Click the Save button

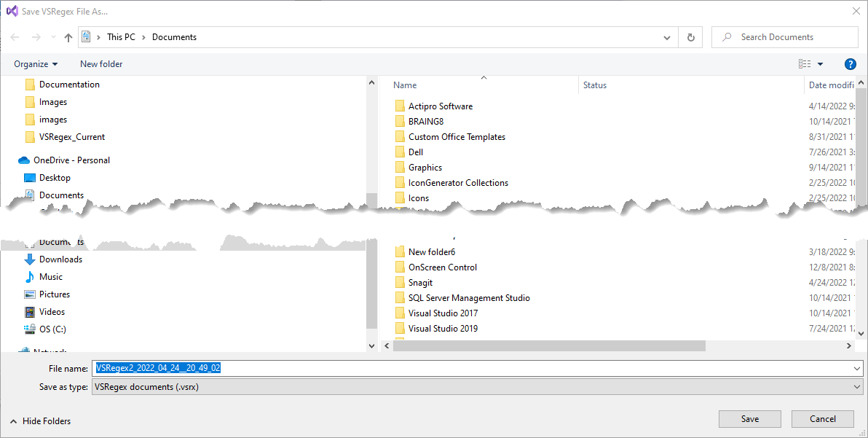click(x=749, y=419)
